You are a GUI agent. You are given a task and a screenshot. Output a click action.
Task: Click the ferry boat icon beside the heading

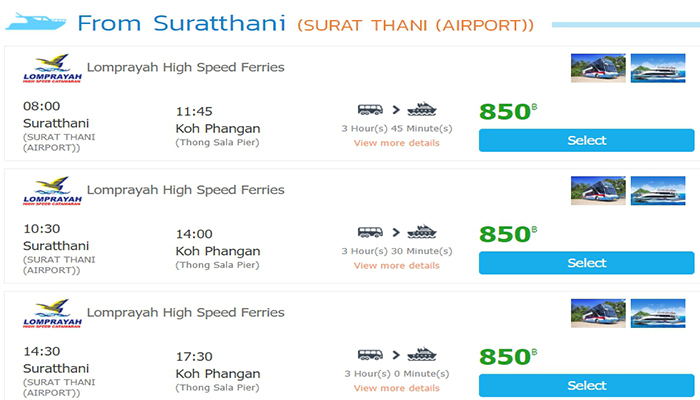[x=37, y=20]
